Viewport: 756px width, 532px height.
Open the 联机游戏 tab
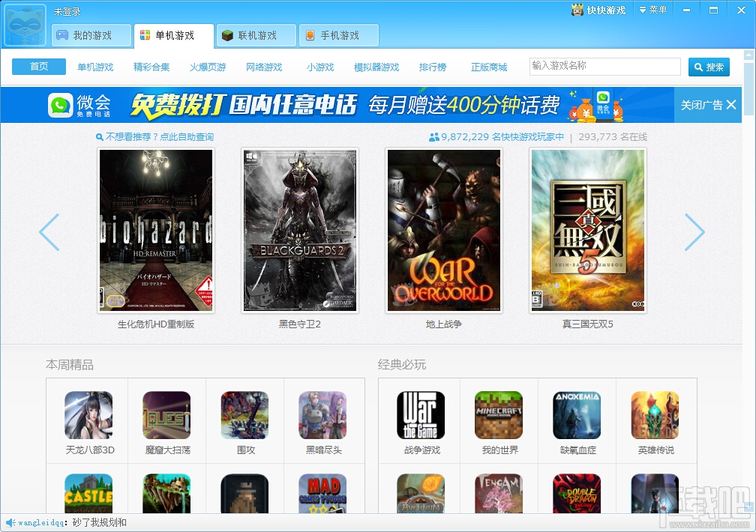click(256, 35)
